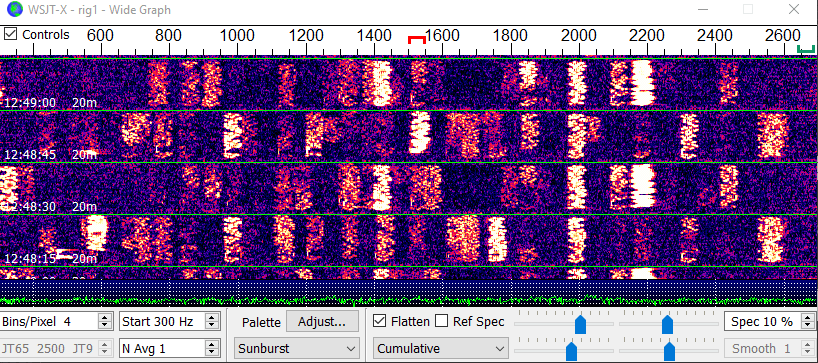Decrease N Avg value
818x363 pixels.
(x=211, y=352)
